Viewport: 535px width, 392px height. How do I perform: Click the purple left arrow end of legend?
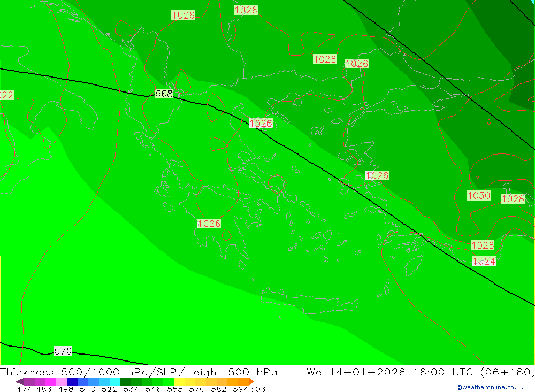(x=19, y=381)
